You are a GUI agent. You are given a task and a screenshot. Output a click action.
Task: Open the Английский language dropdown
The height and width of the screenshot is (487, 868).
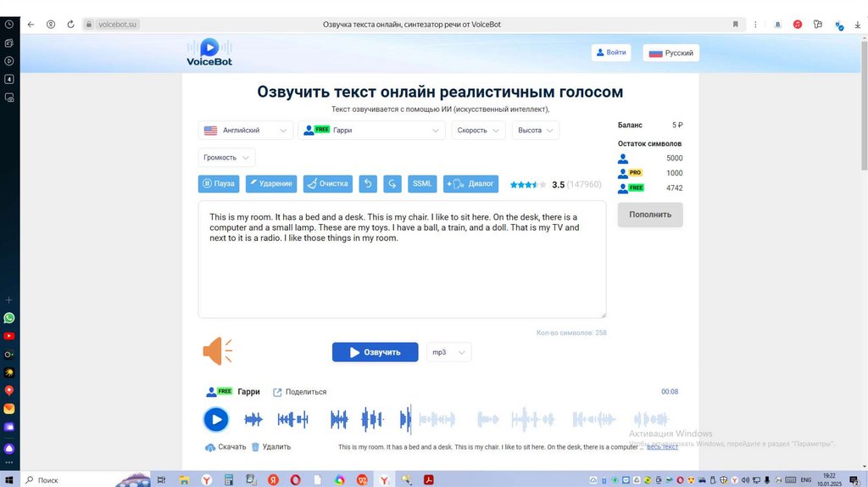(x=246, y=131)
